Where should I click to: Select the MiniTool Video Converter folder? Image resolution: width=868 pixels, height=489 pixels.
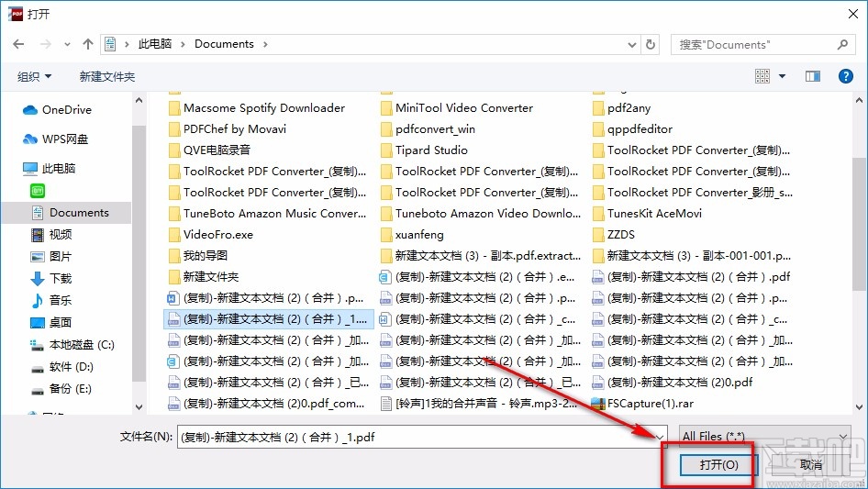tap(457, 108)
